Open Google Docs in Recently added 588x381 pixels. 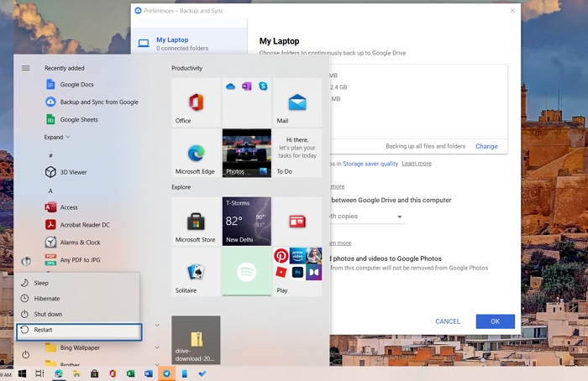(76, 84)
